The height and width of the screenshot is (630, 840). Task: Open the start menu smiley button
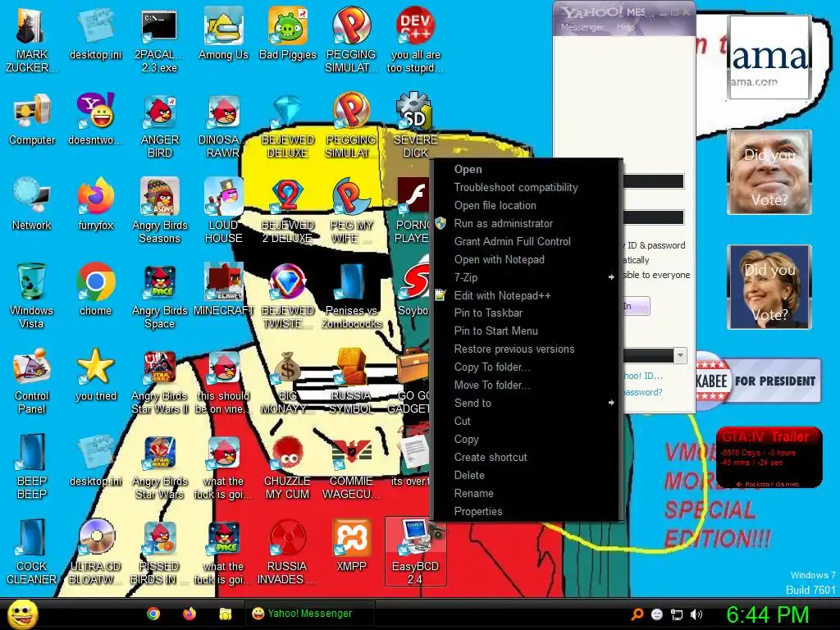[x=22, y=614]
